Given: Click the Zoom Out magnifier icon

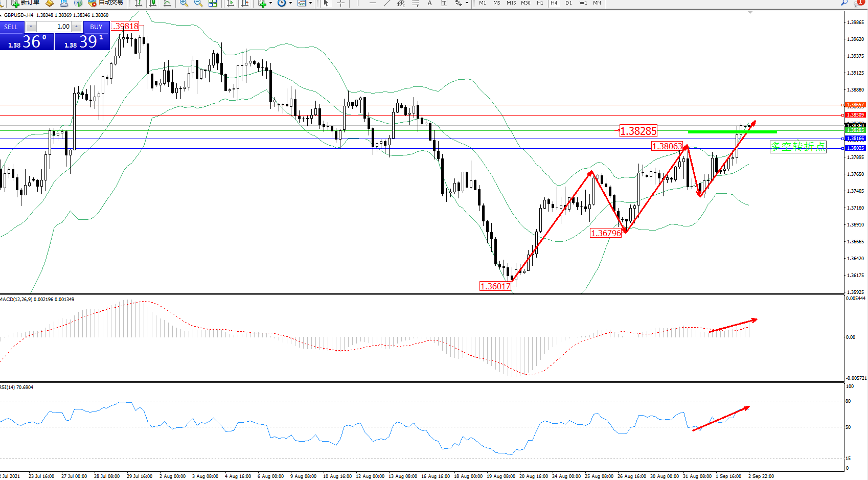Looking at the screenshot, I should click(198, 3).
